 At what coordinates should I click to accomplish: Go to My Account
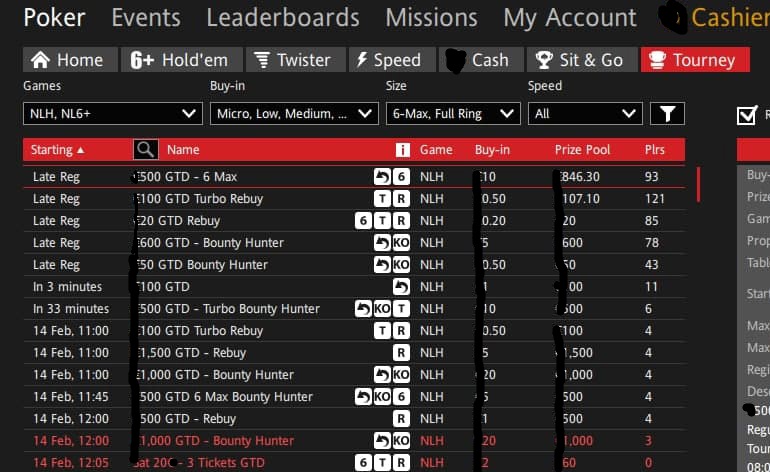[570, 18]
